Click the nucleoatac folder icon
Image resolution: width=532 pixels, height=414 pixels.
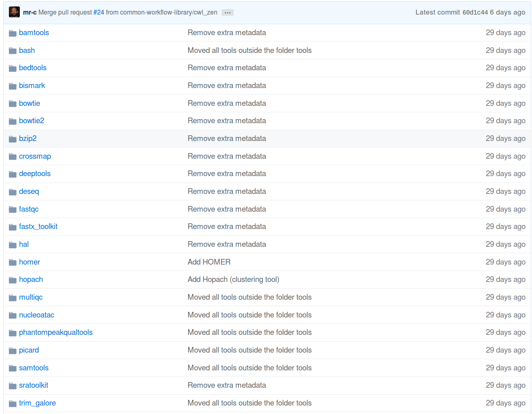(x=13, y=315)
